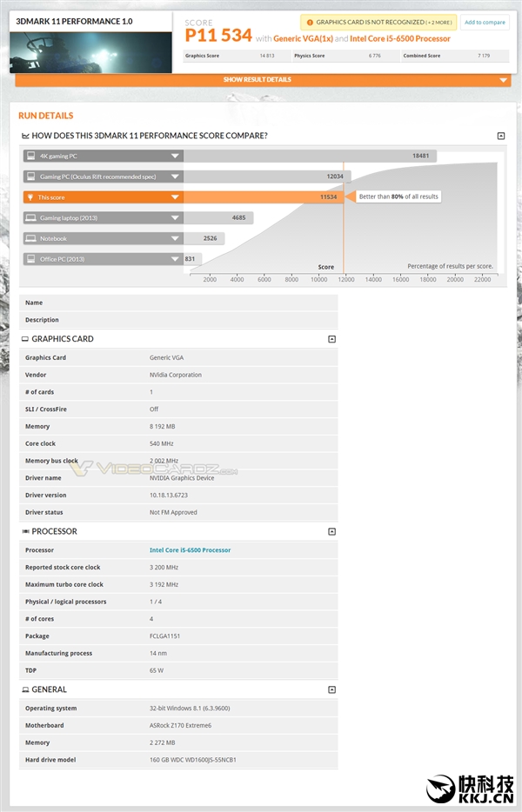Click the FCLGA1151 package value
Image resolution: width=522 pixels, height=812 pixels.
(164, 636)
